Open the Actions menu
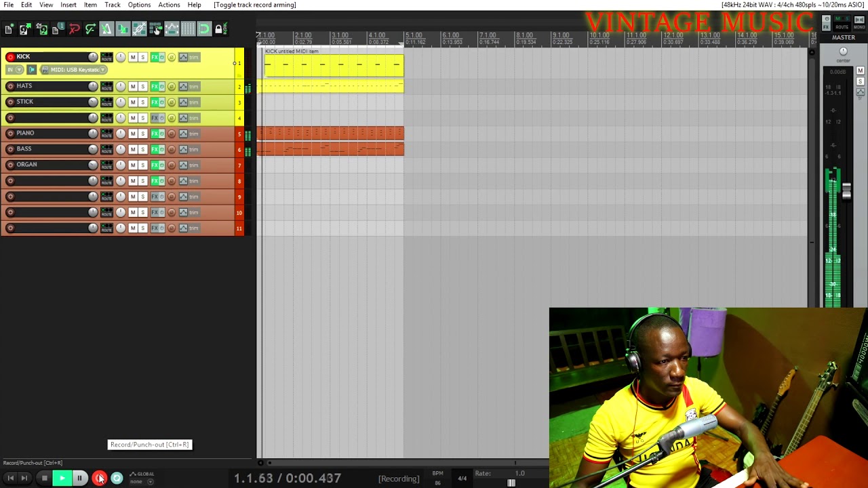 [169, 5]
